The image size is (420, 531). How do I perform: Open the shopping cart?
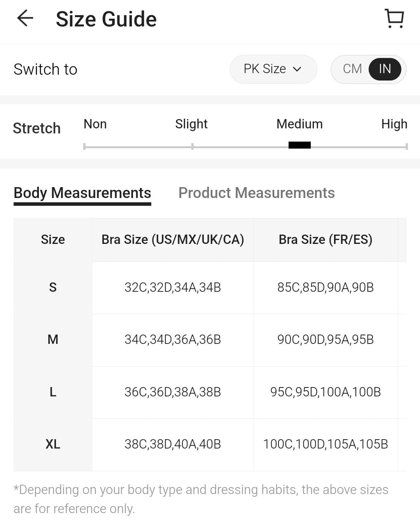pyautogui.click(x=394, y=18)
